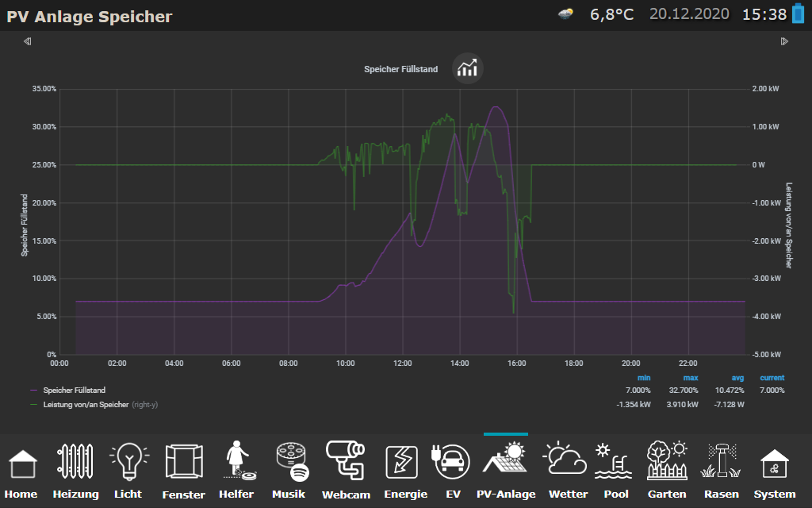Image resolution: width=812 pixels, height=508 pixels.
Task: Click the 2.00 kW right axis label
Action: [x=765, y=89]
